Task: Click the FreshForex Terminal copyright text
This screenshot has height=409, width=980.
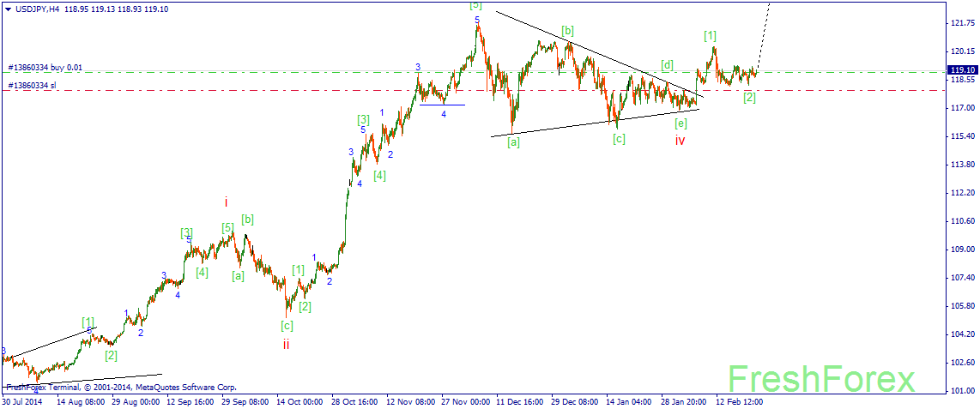Action: coord(120,388)
